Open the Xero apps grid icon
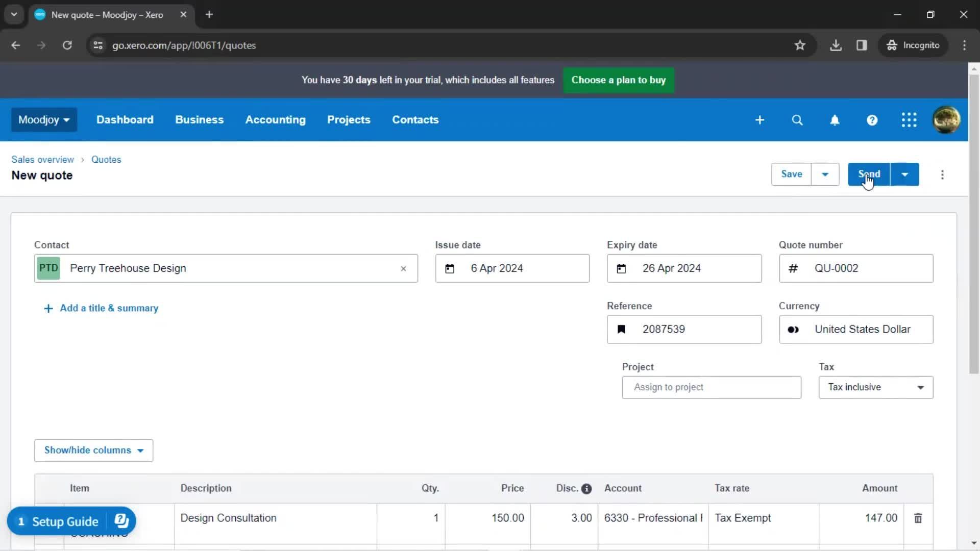This screenshot has width=980, height=551. (909, 120)
